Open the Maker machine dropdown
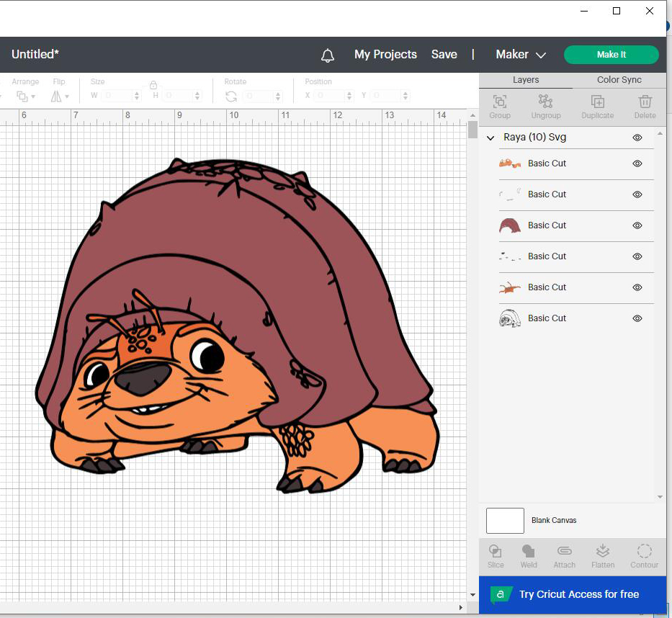 coord(521,55)
